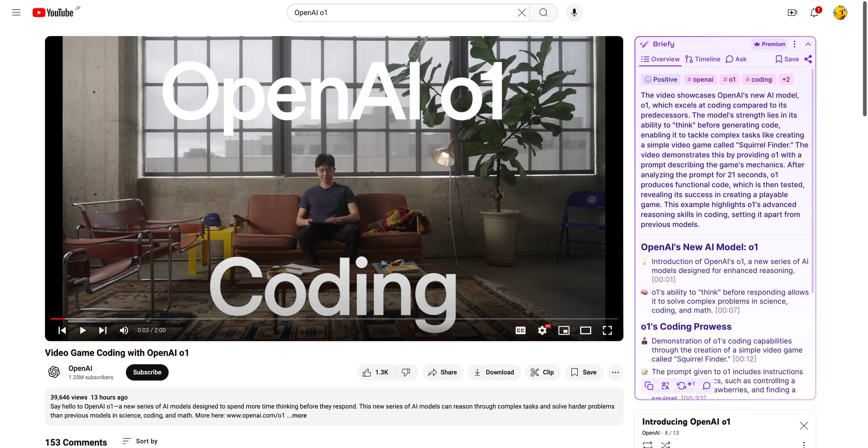Image resolution: width=868 pixels, height=448 pixels.
Task: Download the video
Action: 494,372
